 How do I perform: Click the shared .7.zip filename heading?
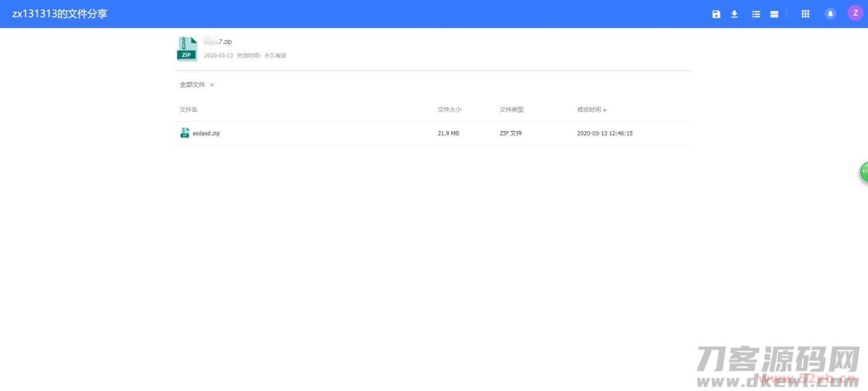[x=218, y=42]
